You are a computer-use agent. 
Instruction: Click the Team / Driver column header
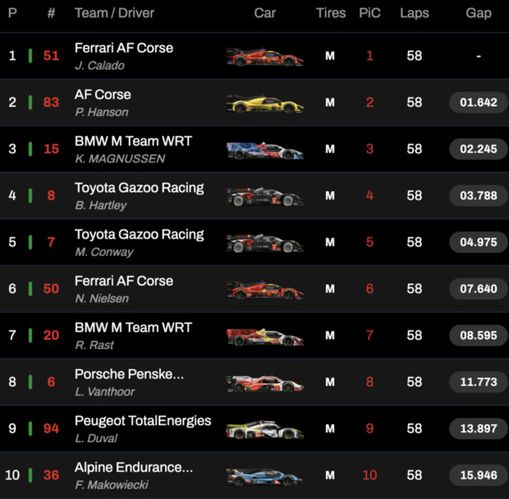point(114,13)
